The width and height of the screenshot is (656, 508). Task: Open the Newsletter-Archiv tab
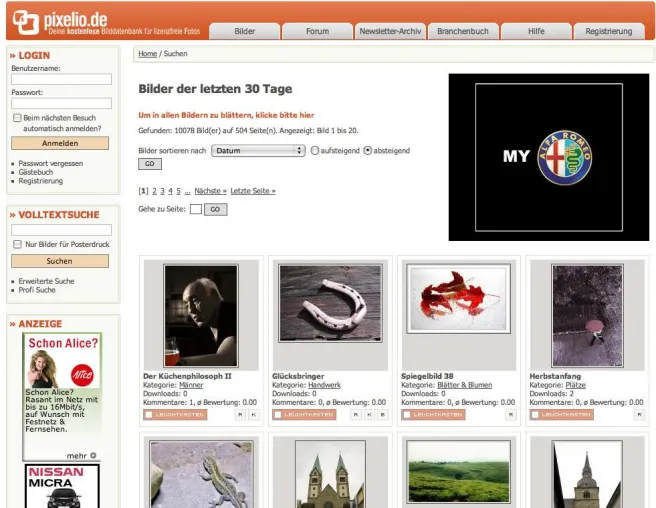coord(390,31)
